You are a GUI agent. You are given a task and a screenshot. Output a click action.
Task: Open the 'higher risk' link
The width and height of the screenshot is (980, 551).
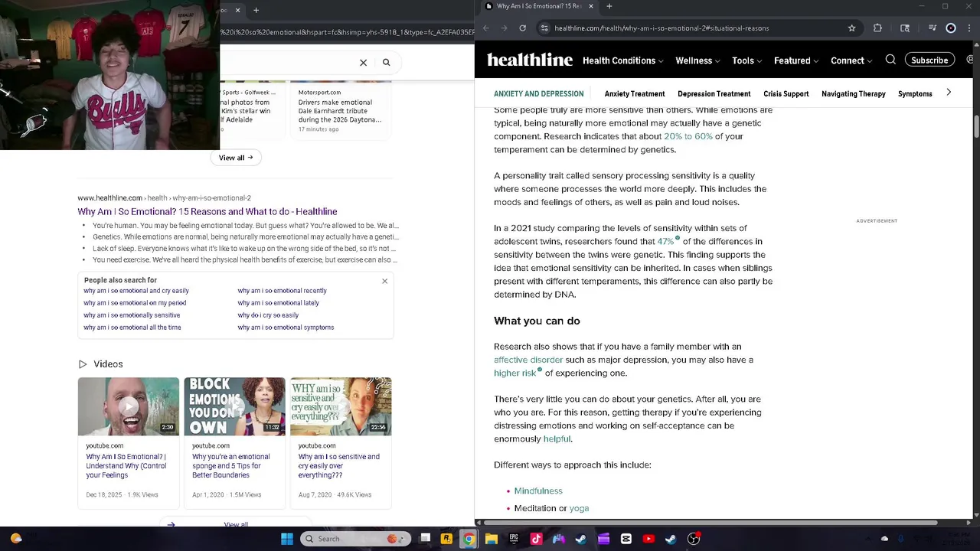pos(515,373)
